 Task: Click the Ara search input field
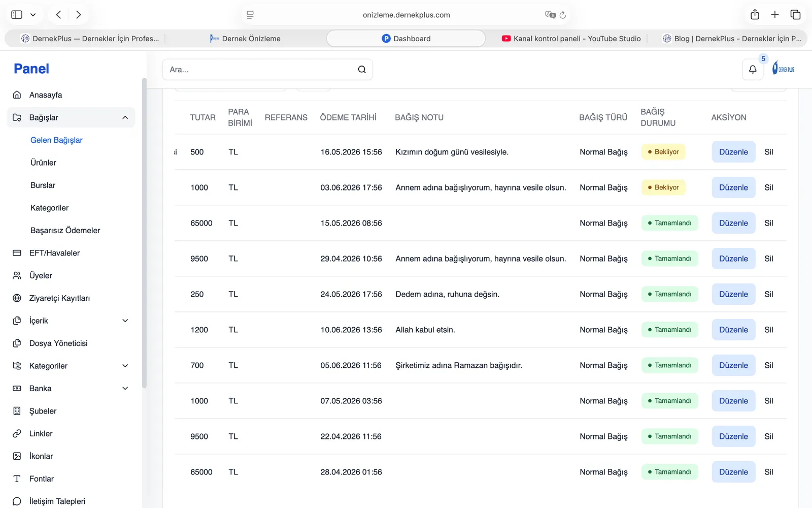[x=267, y=70]
